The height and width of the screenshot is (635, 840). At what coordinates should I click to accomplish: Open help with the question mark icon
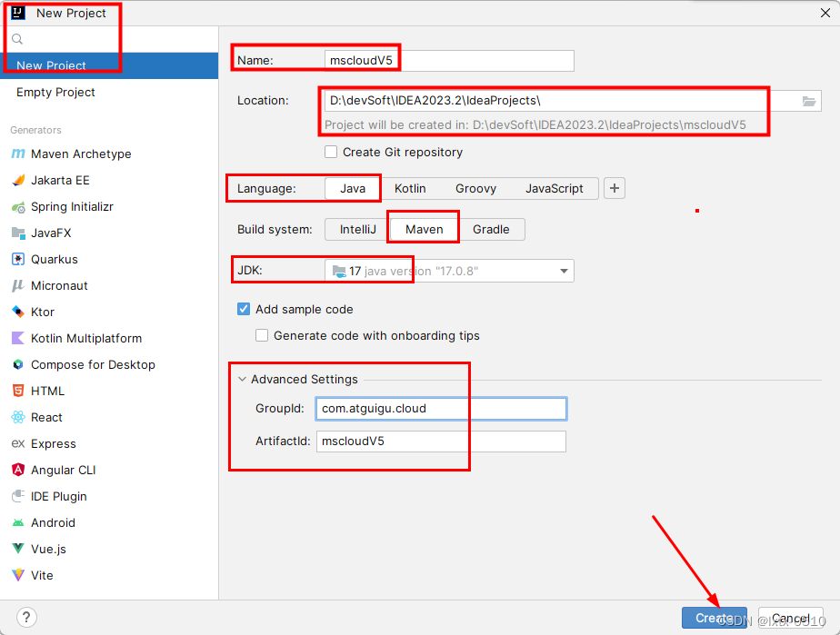pyautogui.click(x=26, y=618)
